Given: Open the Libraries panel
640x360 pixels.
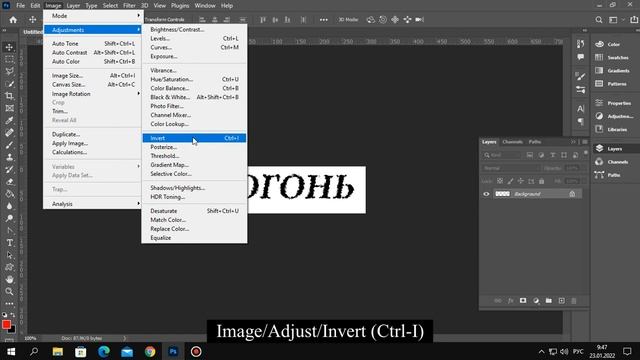Looking at the screenshot, I should (x=611, y=129).
